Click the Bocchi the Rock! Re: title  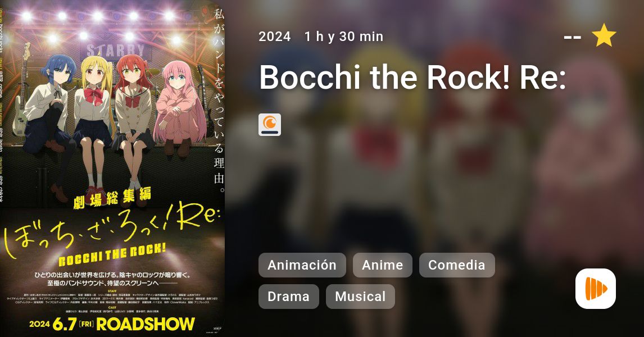pos(413,77)
